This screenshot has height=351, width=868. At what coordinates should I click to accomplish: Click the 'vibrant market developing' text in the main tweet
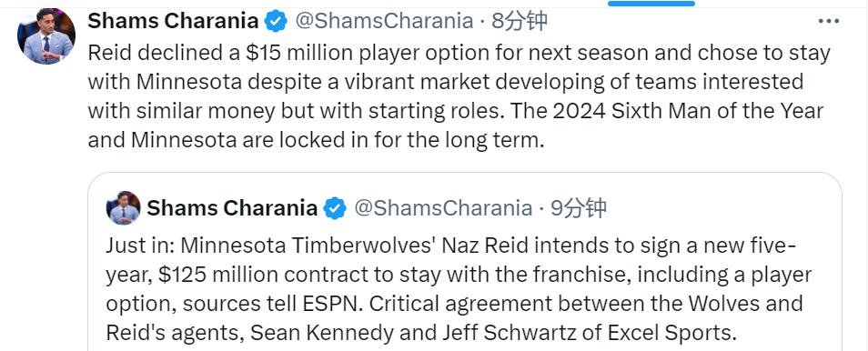(x=430, y=82)
